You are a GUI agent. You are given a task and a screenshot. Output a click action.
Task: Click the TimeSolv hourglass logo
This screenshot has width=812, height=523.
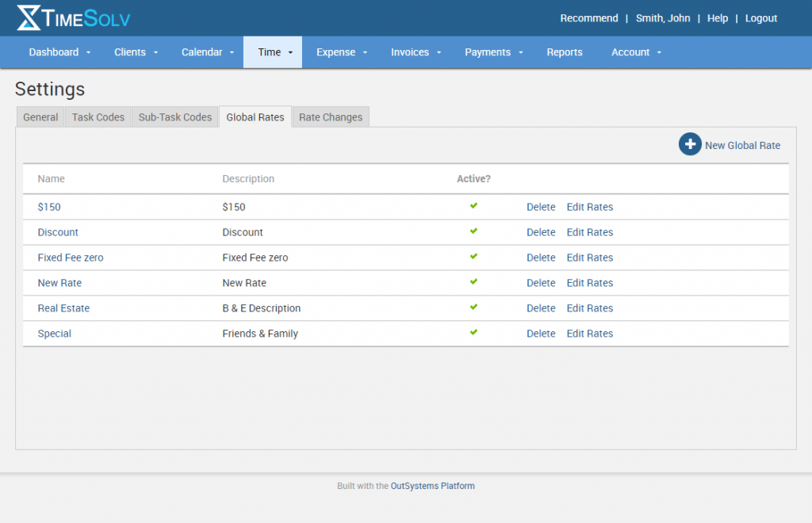[x=29, y=17]
